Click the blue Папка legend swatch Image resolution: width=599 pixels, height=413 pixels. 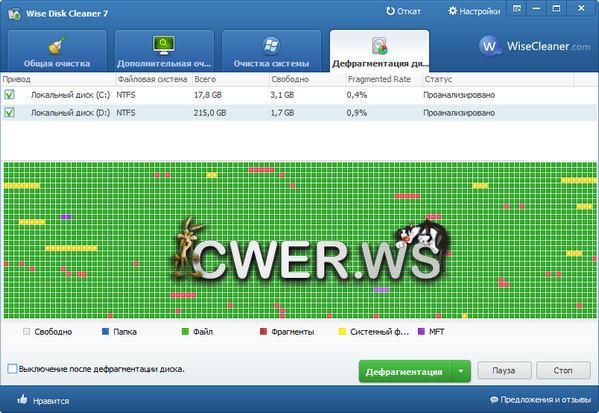(106, 331)
